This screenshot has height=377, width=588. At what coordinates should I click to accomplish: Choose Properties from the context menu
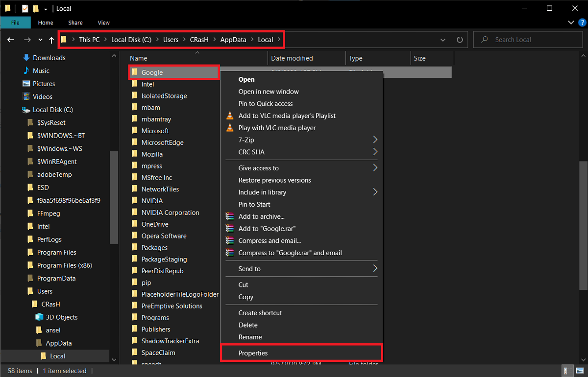pyautogui.click(x=253, y=353)
